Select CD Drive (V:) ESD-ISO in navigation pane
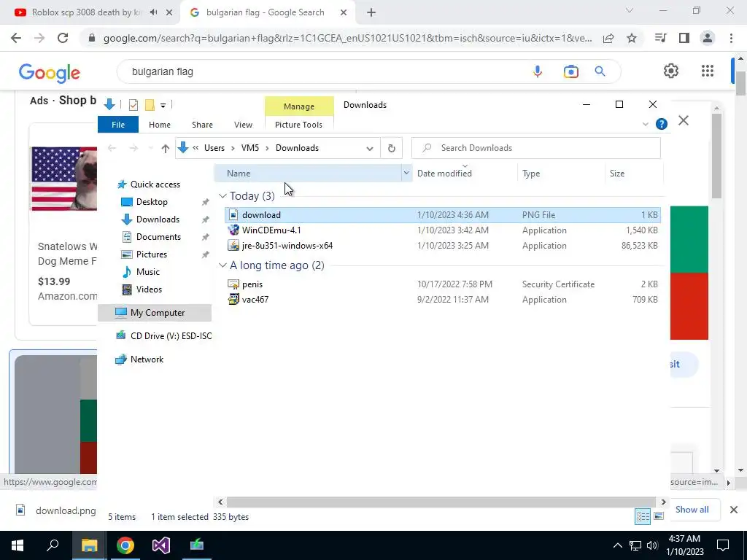Viewport: 747px width, 560px height. click(x=164, y=336)
